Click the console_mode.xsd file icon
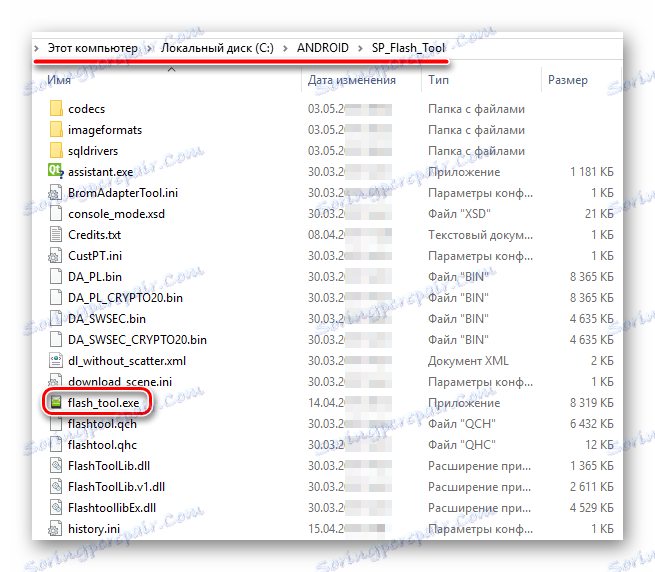This screenshot has height=572, width=655. [x=56, y=213]
